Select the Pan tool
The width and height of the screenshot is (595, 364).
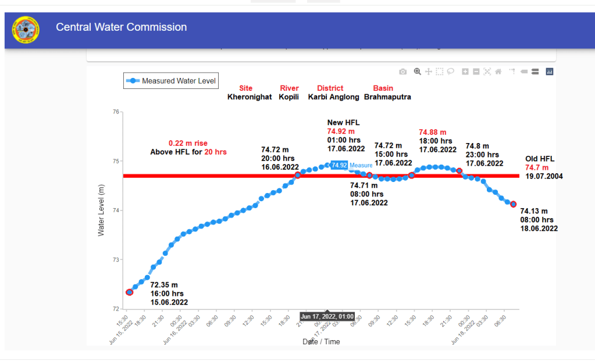click(x=429, y=72)
